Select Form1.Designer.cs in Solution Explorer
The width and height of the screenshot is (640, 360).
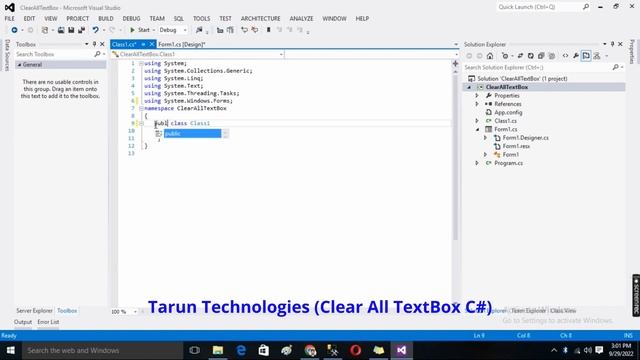coord(525,138)
